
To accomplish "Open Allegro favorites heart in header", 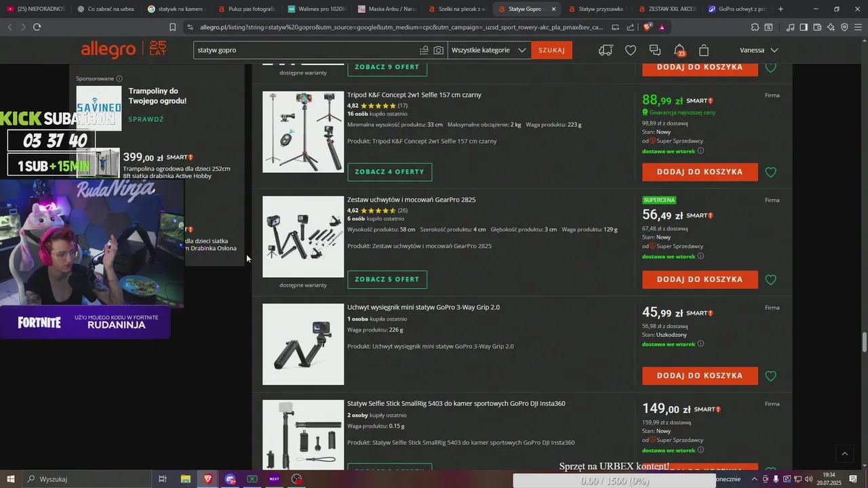I will [631, 50].
